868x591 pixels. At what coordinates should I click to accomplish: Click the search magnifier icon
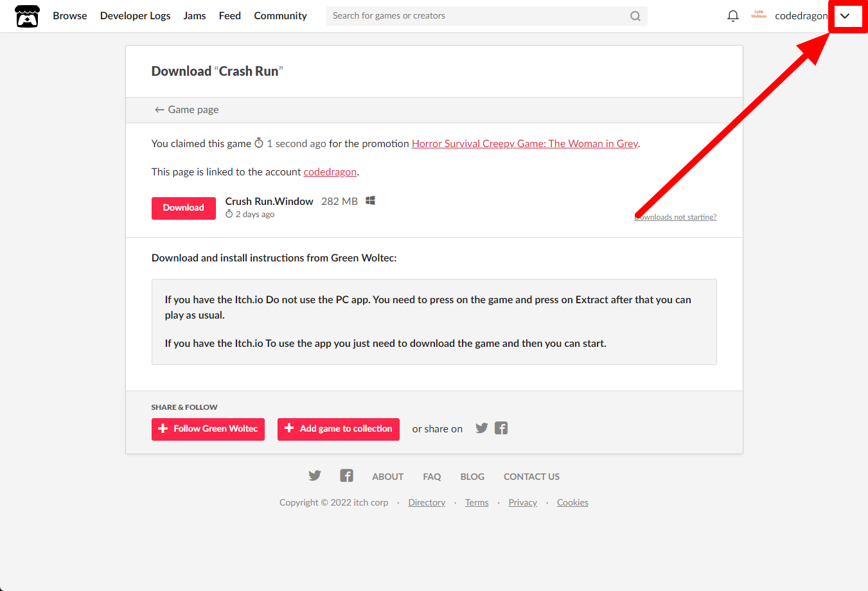635,16
